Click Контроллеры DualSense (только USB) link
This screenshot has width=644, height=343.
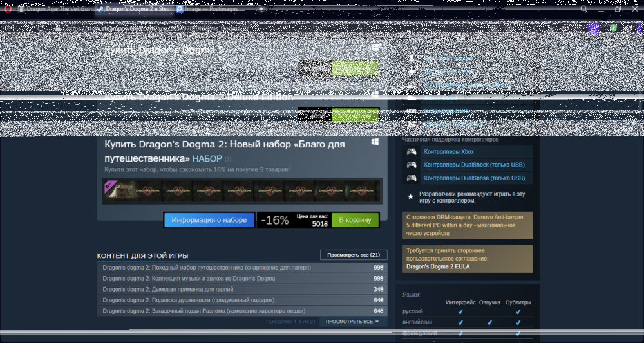475,178
